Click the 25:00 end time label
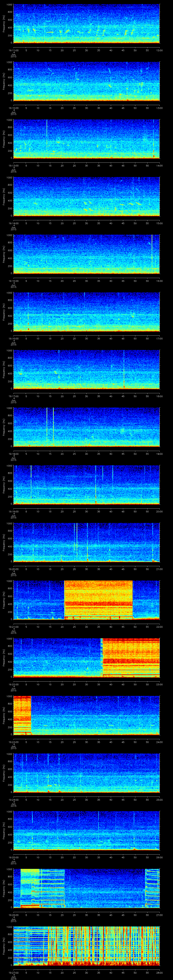 pyautogui.click(x=159, y=799)
